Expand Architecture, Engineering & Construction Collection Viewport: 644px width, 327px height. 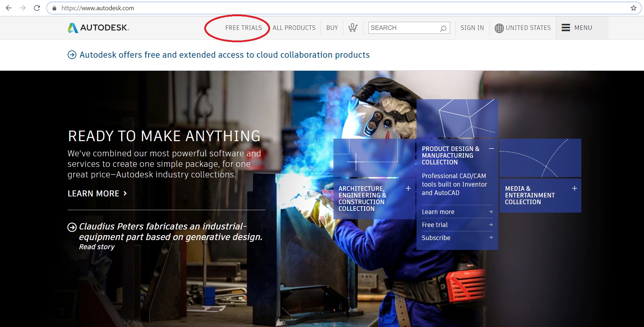pos(408,188)
